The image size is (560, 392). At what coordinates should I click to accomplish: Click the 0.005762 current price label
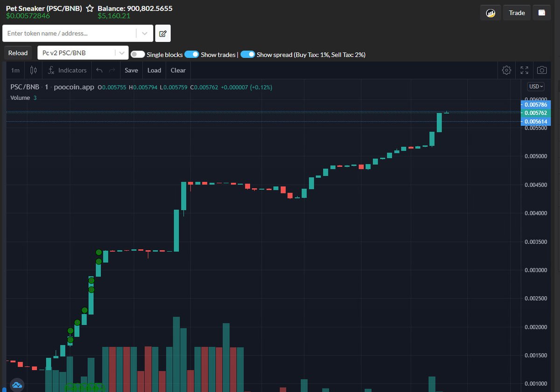535,113
